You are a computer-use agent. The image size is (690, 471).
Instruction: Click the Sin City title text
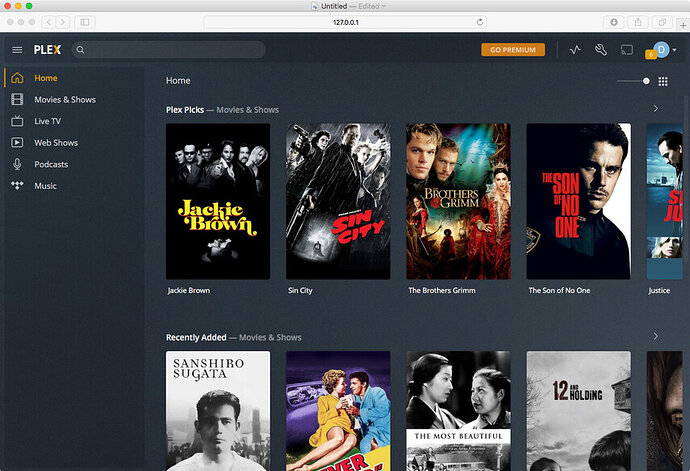[x=300, y=291]
